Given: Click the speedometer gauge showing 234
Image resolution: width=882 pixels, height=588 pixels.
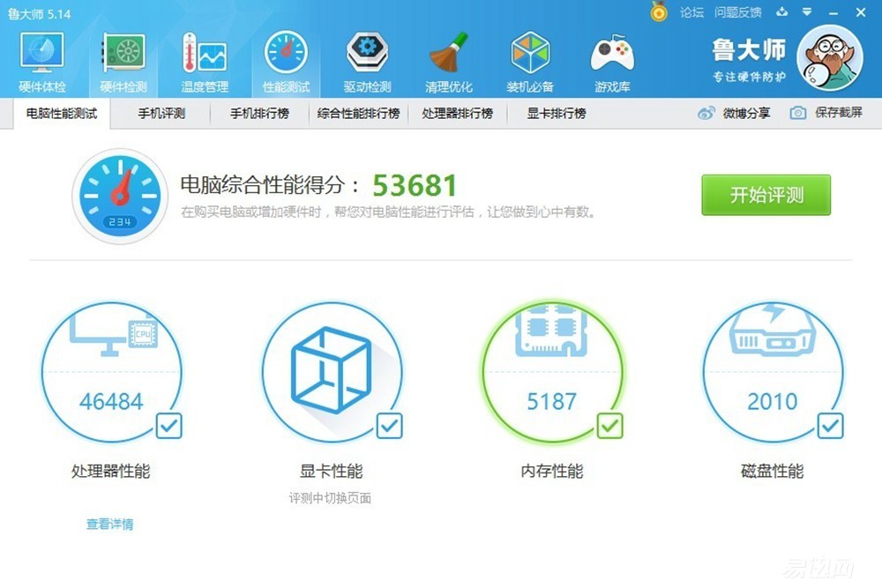Looking at the screenshot, I should coord(120,197).
